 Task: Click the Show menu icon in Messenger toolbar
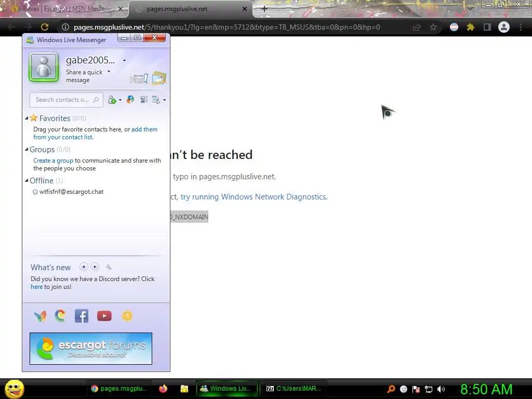[x=156, y=100]
